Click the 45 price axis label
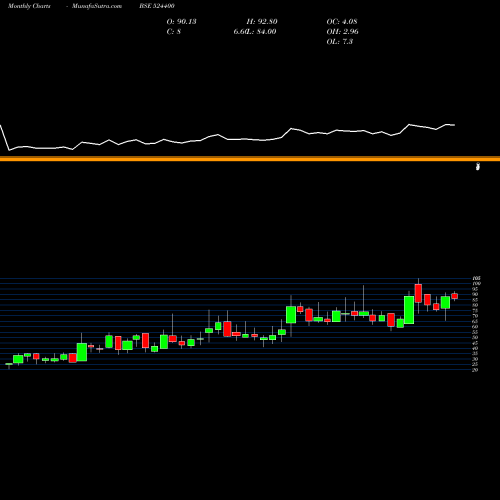Image resolution: width=500 pixels, height=500 pixels. (x=476, y=343)
